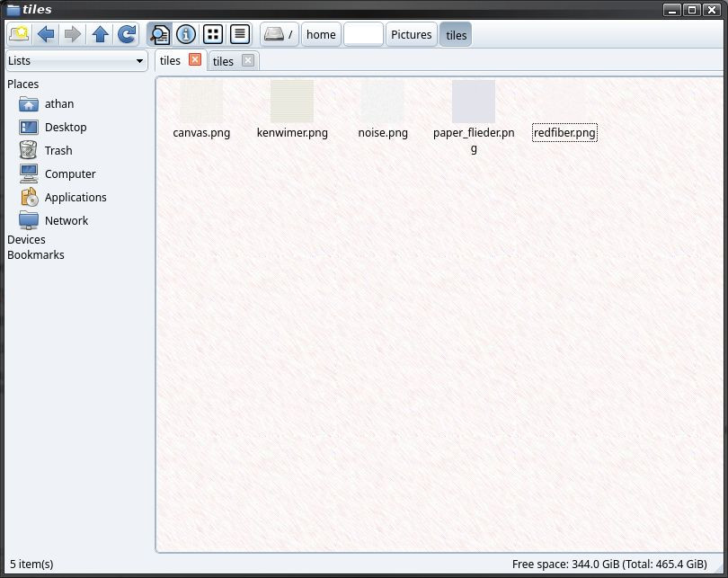Click the kenwimer.png file name label

coord(292,133)
